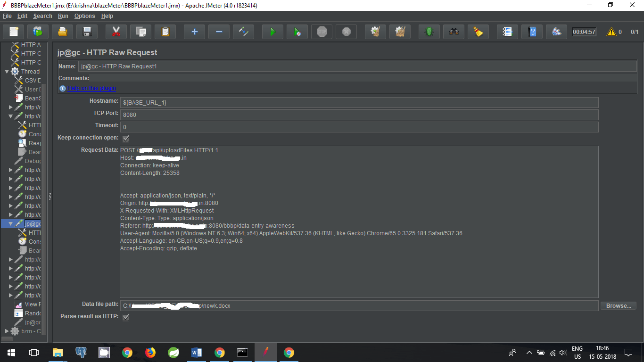Uncheck Keep connection open checkbox
The image size is (644, 362).
click(126, 138)
